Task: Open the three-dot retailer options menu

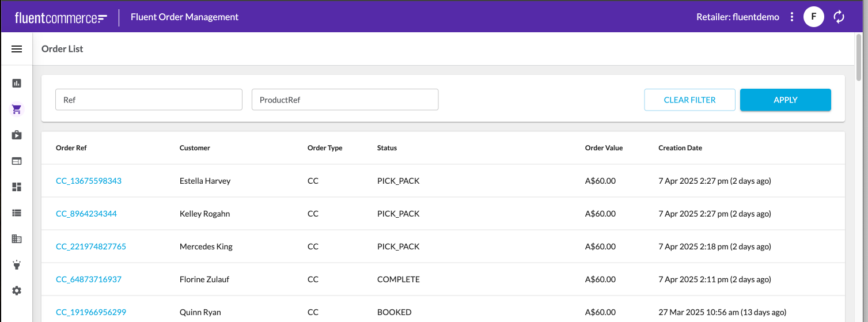Action: pyautogui.click(x=792, y=17)
